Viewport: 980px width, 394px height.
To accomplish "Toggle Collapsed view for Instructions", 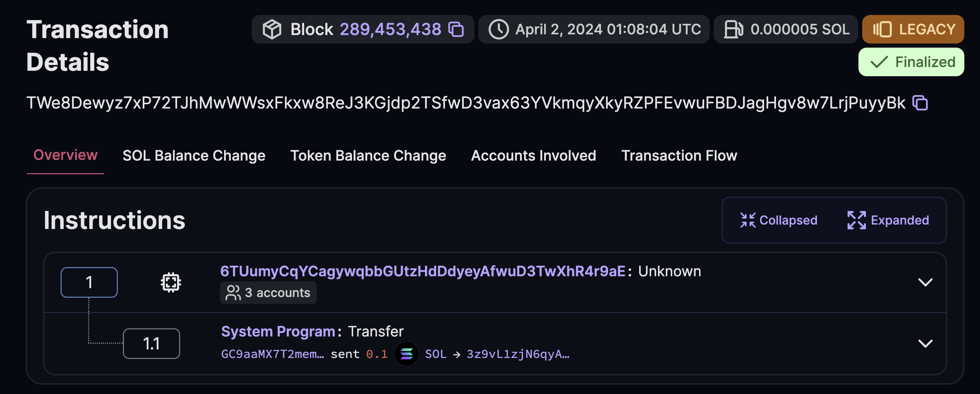I will point(779,220).
